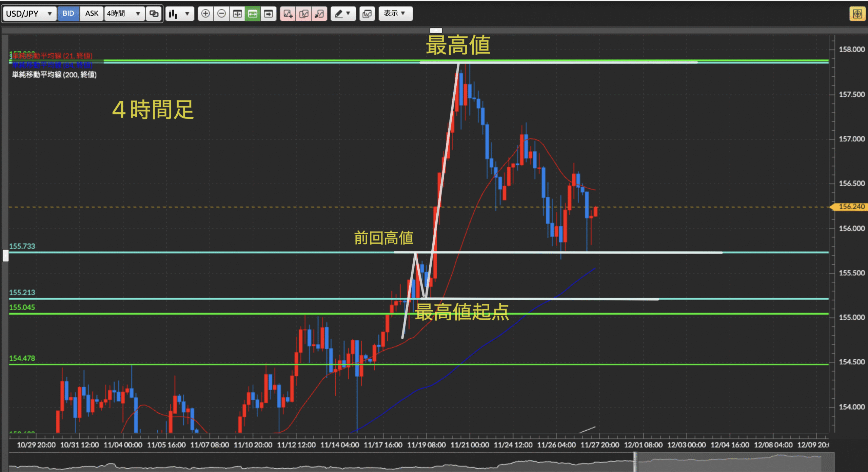This screenshot has height=472, width=868.
Task: Toggle the green horizontal auto-fit button
Action: coord(253,14)
